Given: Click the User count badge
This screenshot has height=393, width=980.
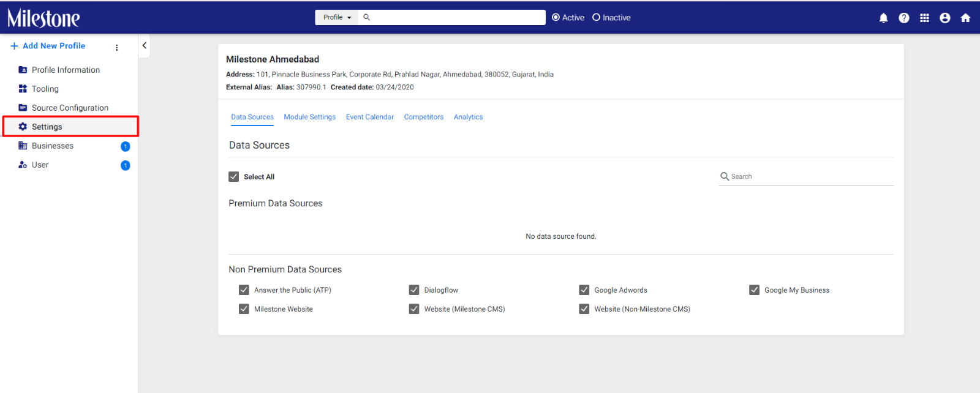Looking at the screenshot, I should click(x=126, y=165).
